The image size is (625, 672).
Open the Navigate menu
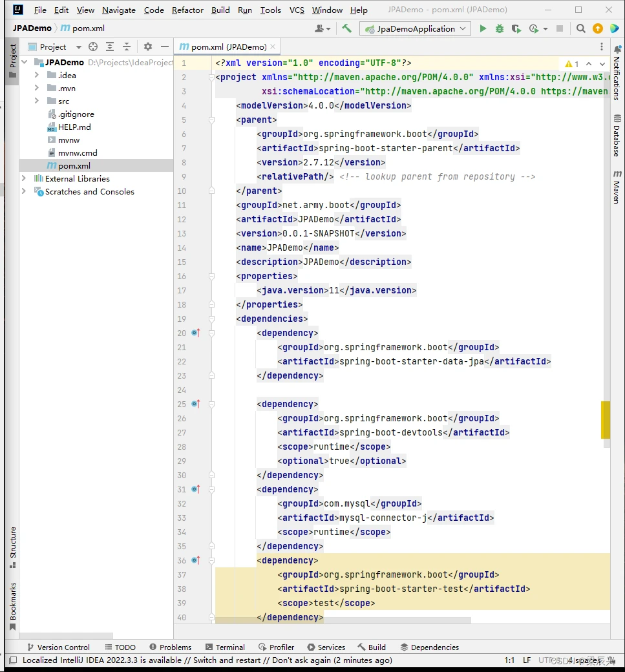click(x=119, y=10)
